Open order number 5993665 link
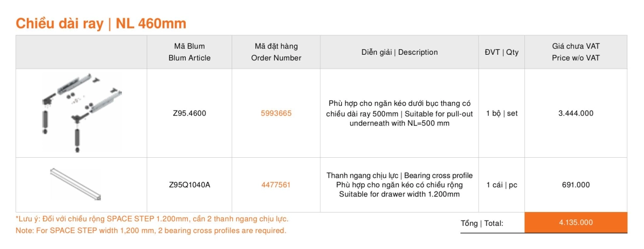The width and height of the screenshot is (644, 249). (276, 113)
